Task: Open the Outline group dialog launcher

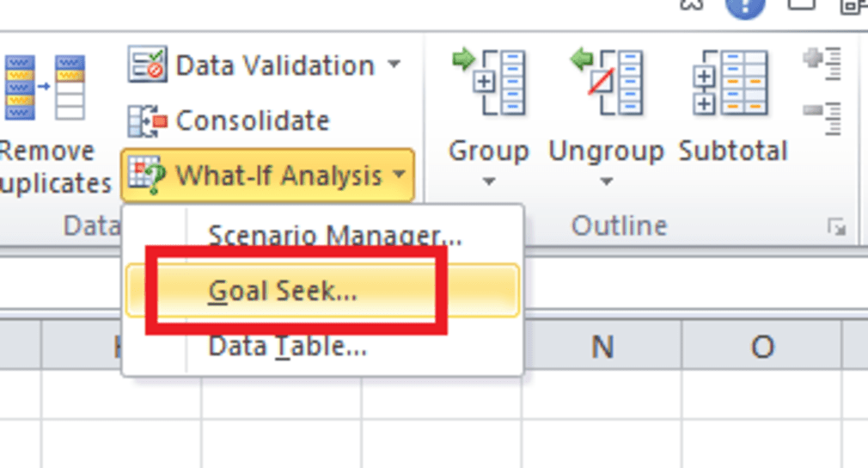Action: point(835,226)
